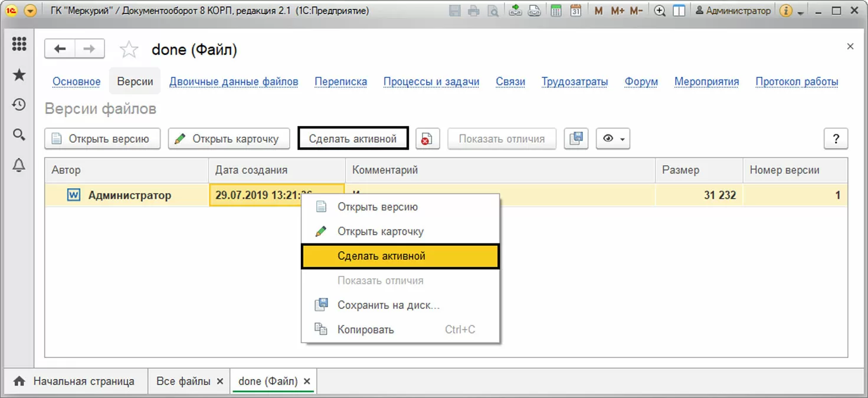Open notifications bell in left sidebar
868x398 pixels.
point(19,166)
